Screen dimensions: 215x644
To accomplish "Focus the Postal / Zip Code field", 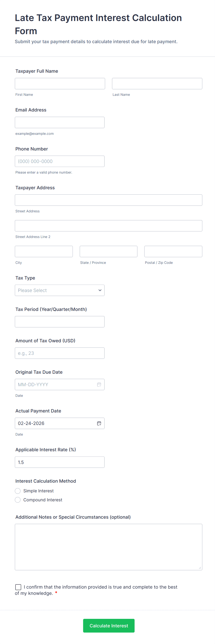I will 173,252.
